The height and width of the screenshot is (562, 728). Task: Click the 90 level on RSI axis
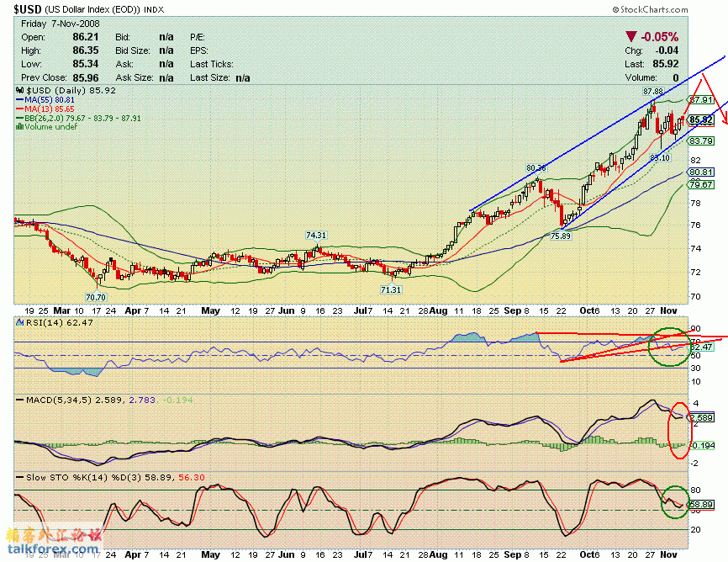(695, 329)
